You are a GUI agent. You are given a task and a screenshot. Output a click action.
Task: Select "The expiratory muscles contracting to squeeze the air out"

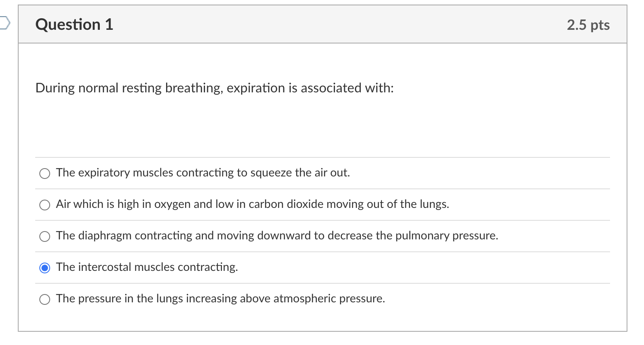(x=44, y=173)
